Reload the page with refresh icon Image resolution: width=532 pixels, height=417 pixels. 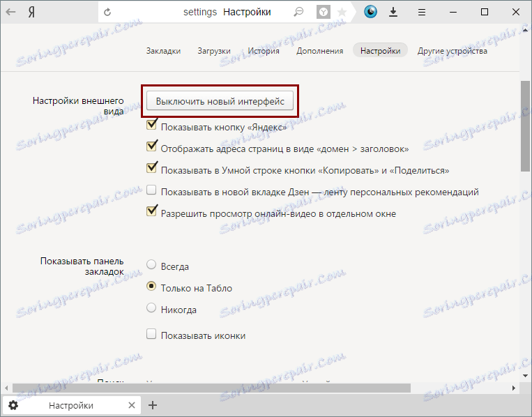(107, 13)
